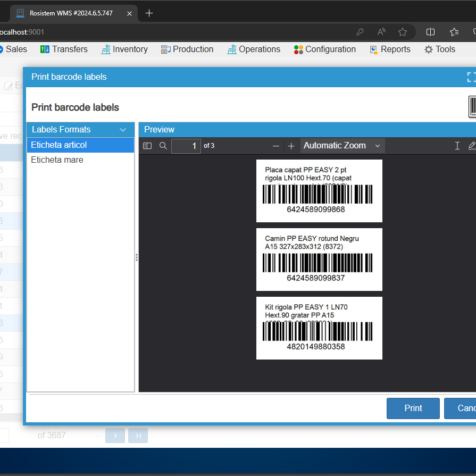This screenshot has width=476, height=476.
Task: Select the Eticheta mare label format
Action: [x=57, y=160]
